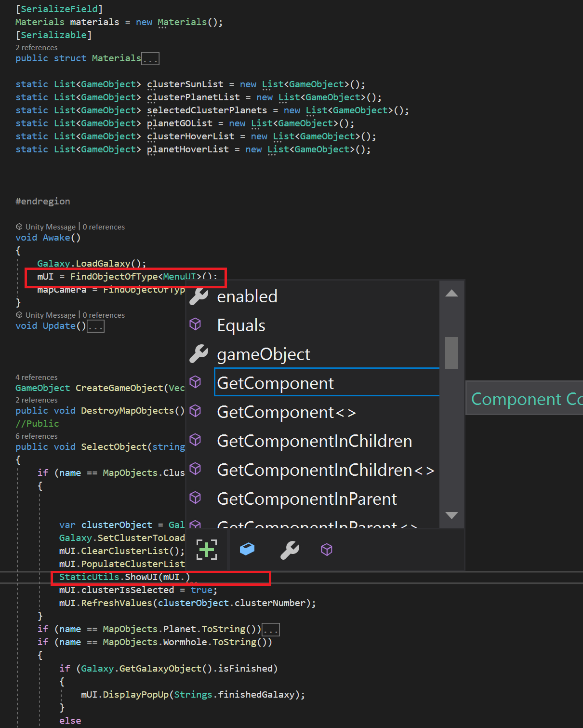This screenshot has height=728, width=583.
Task: Click the cube icon beside Equals
Action: pos(195,324)
